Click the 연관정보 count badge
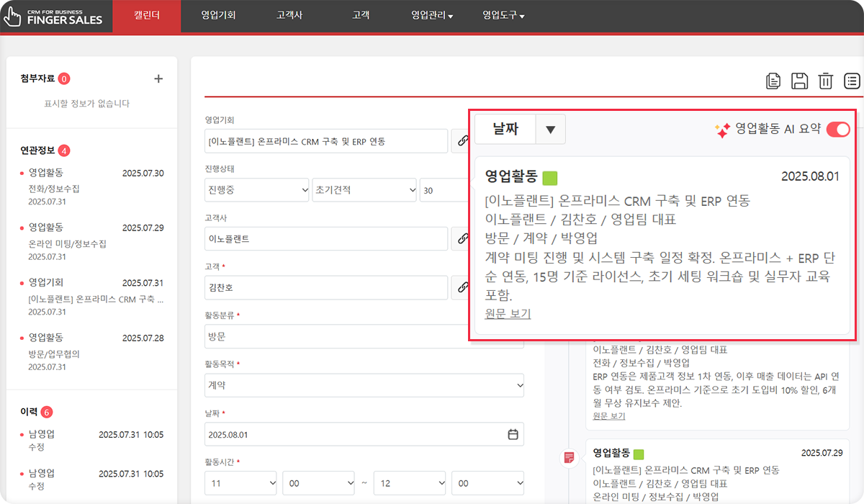 [x=64, y=150]
